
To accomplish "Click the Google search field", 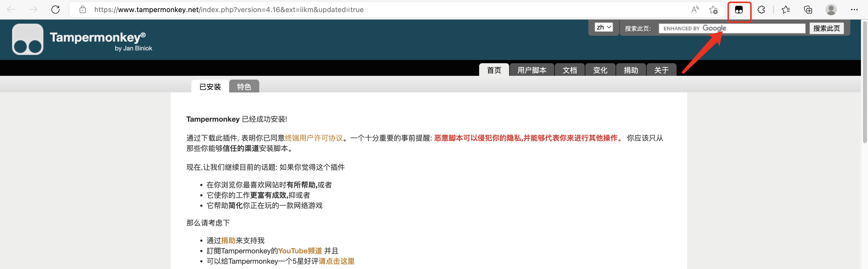I will (x=732, y=28).
